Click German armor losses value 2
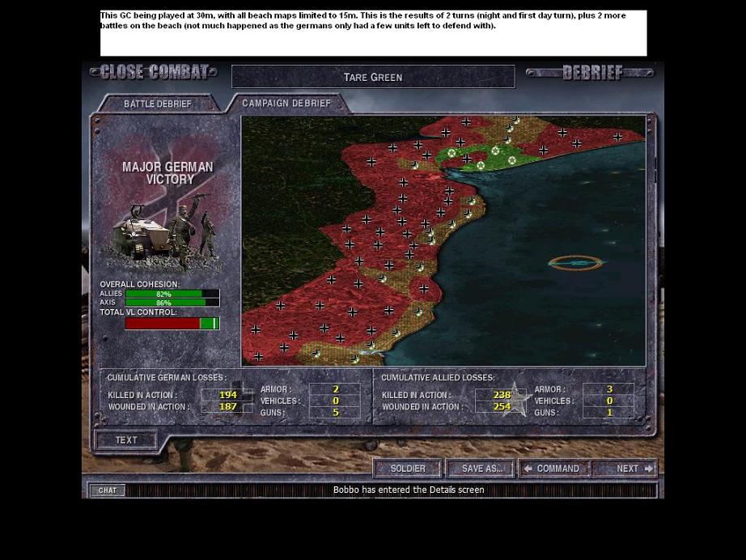 point(336,389)
